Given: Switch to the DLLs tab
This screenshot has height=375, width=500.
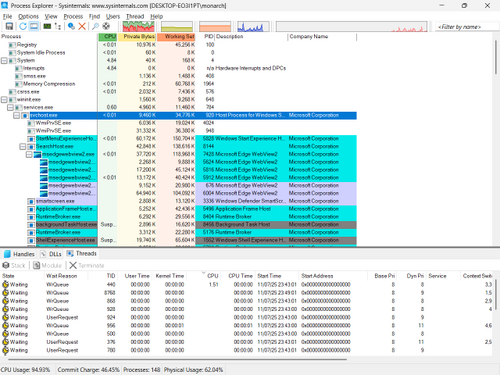Looking at the screenshot, I should coord(51,254).
